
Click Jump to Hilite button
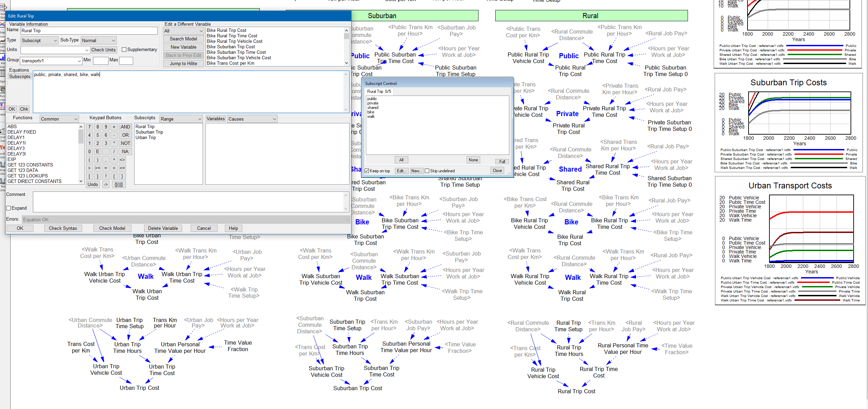[183, 64]
